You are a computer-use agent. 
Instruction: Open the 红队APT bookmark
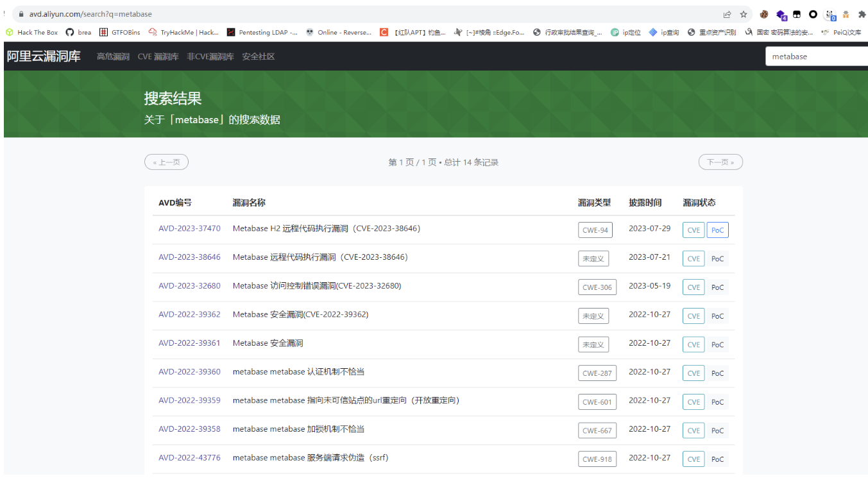pos(413,32)
